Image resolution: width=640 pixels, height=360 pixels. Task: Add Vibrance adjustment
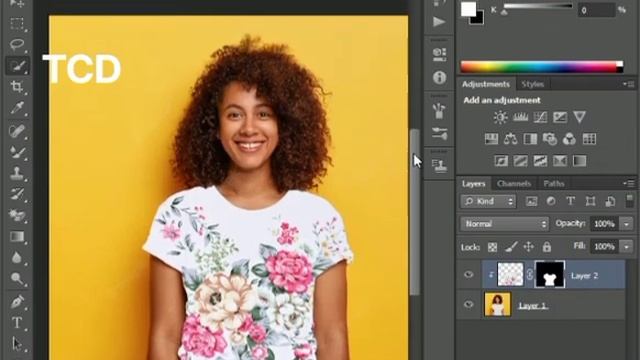pyautogui.click(x=580, y=118)
